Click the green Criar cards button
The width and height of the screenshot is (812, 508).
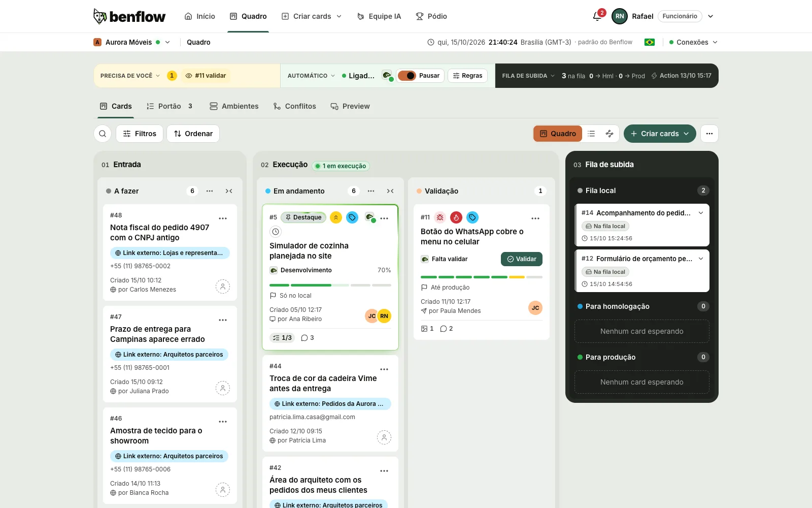660,134
